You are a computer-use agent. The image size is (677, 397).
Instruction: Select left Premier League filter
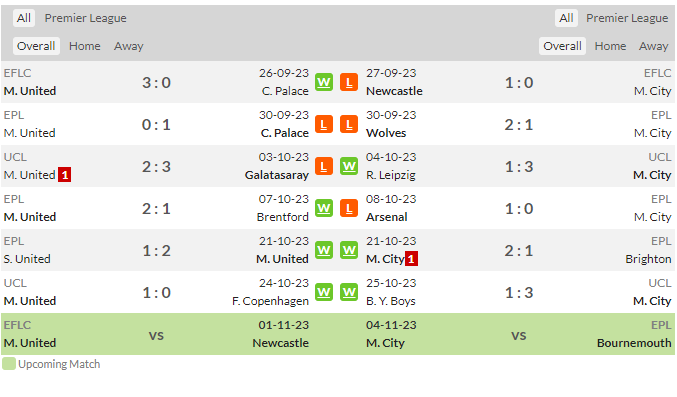(85, 18)
